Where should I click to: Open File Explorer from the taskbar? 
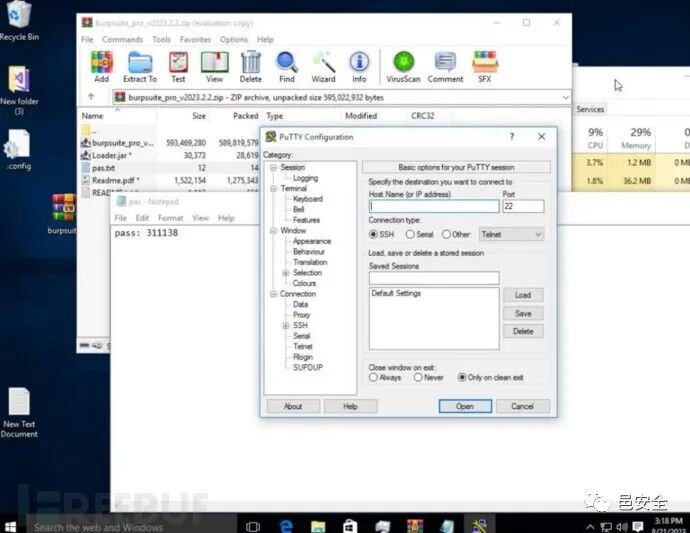click(x=318, y=526)
